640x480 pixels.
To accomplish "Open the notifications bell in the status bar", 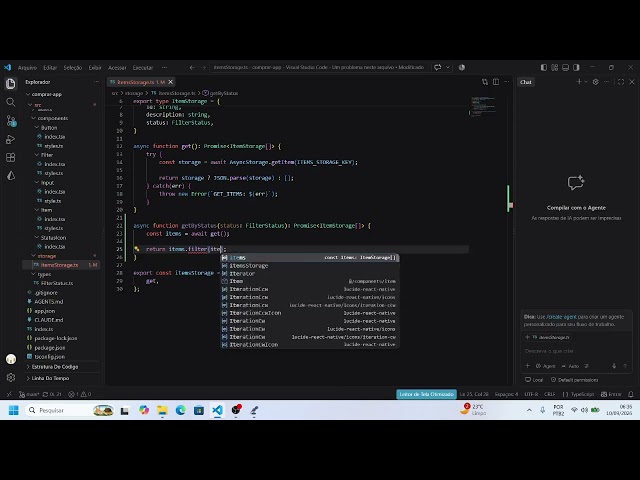I will pyautogui.click(x=631, y=394).
